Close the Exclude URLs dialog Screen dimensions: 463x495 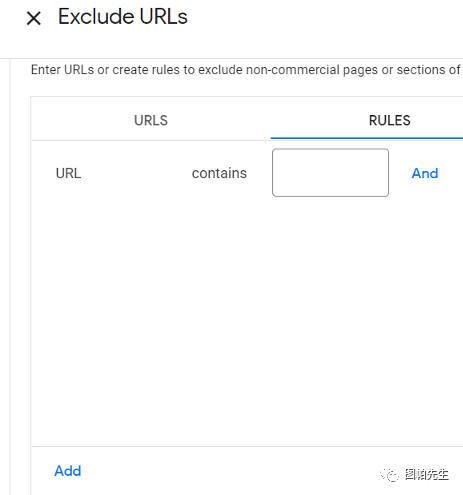click(x=34, y=18)
